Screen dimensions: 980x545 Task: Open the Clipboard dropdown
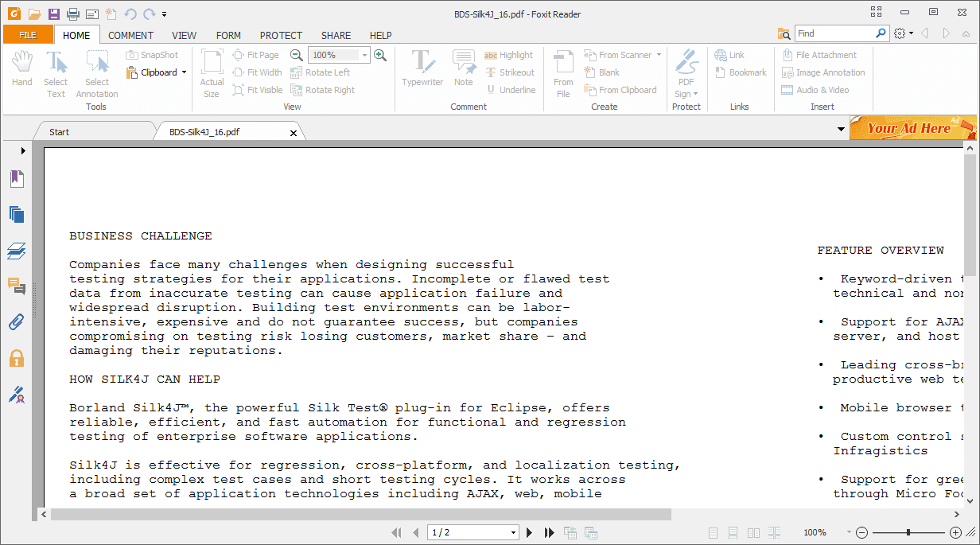click(x=184, y=72)
